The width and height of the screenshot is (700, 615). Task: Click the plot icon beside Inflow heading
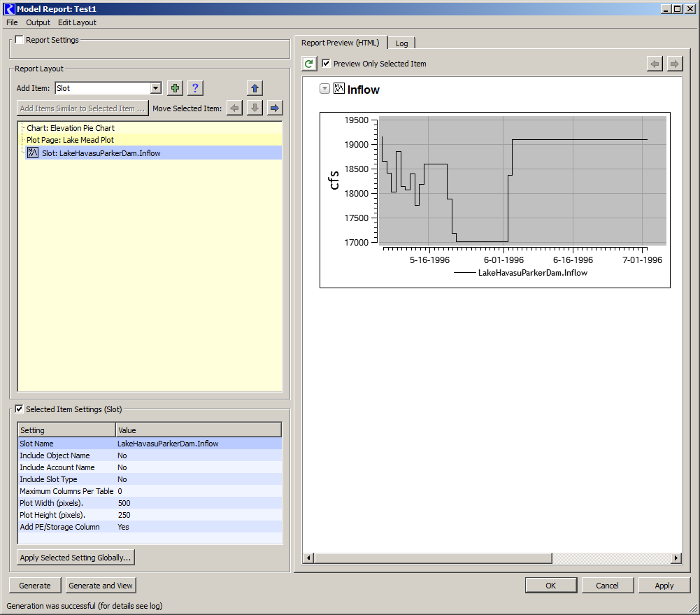point(339,88)
